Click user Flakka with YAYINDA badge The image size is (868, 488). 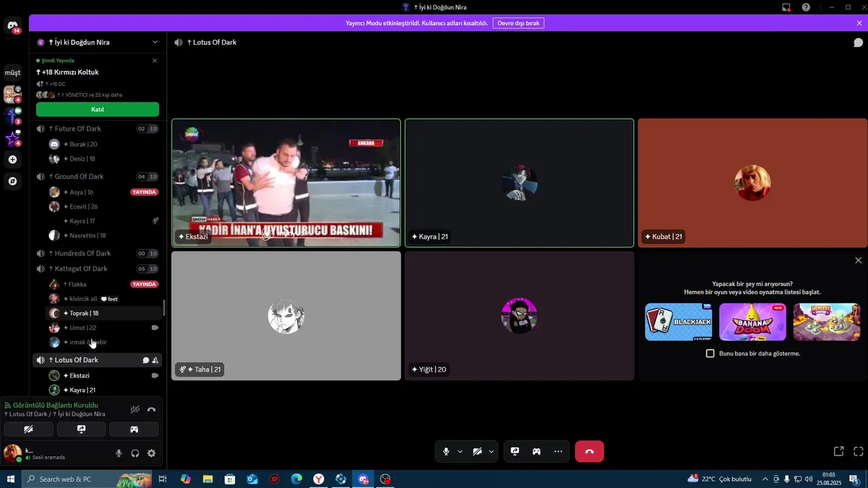coord(104,285)
